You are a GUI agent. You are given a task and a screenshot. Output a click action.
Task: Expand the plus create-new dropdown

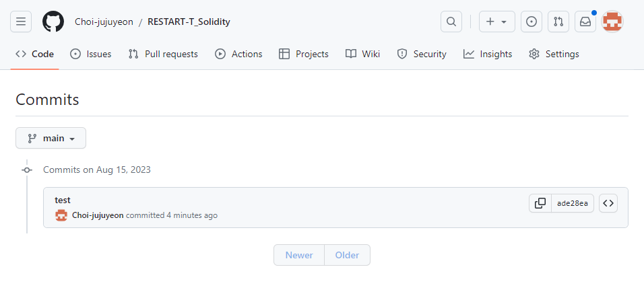point(497,22)
